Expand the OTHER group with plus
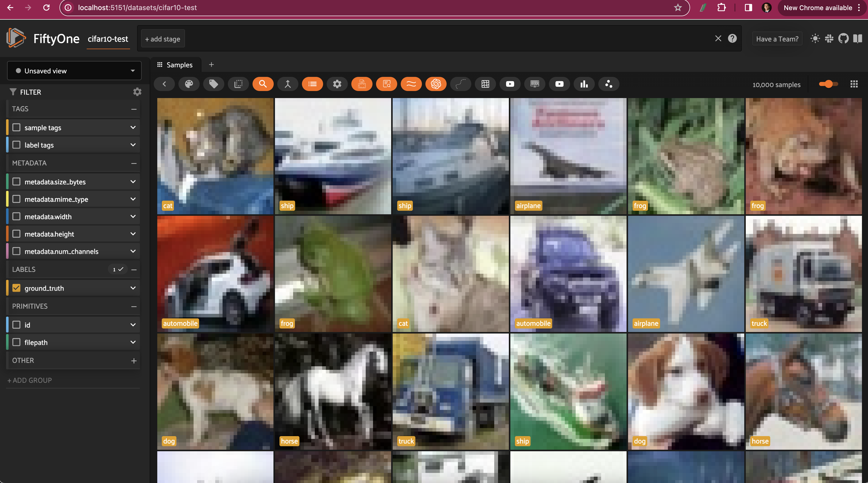The image size is (868, 483). [x=134, y=361]
